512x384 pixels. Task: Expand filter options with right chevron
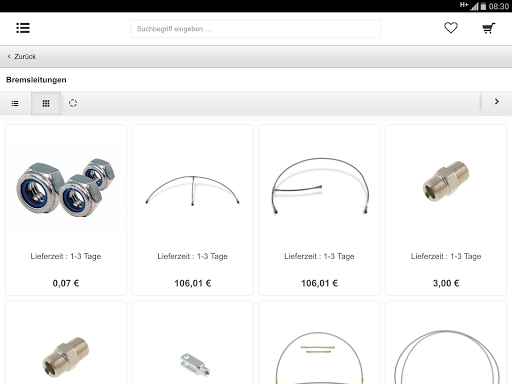(496, 102)
